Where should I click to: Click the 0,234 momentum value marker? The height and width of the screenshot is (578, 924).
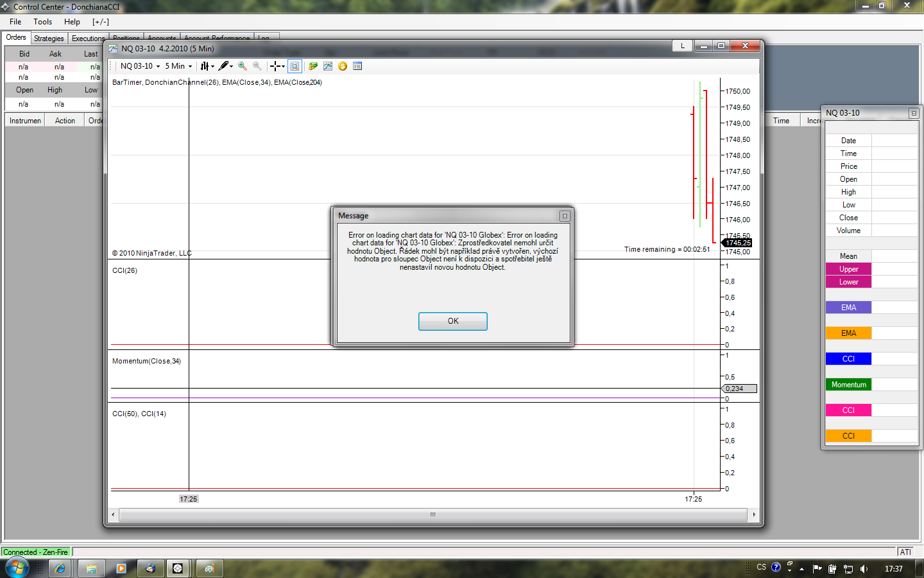[740, 389]
